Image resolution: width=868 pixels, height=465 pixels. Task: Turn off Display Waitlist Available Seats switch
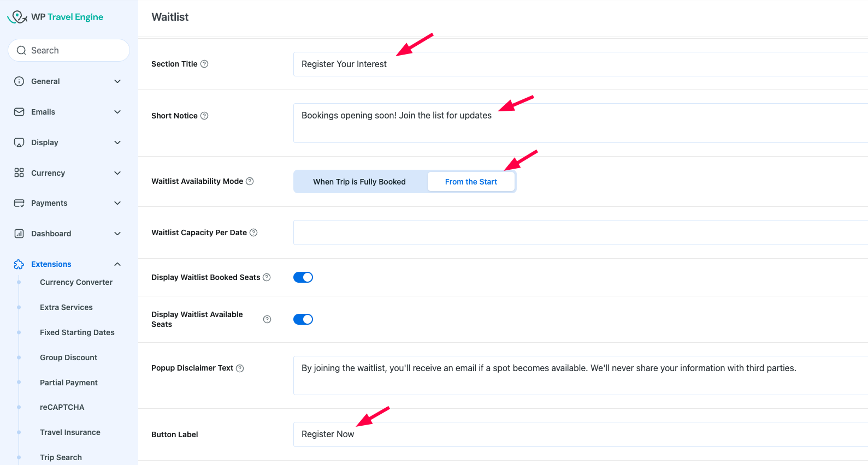click(x=303, y=319)
